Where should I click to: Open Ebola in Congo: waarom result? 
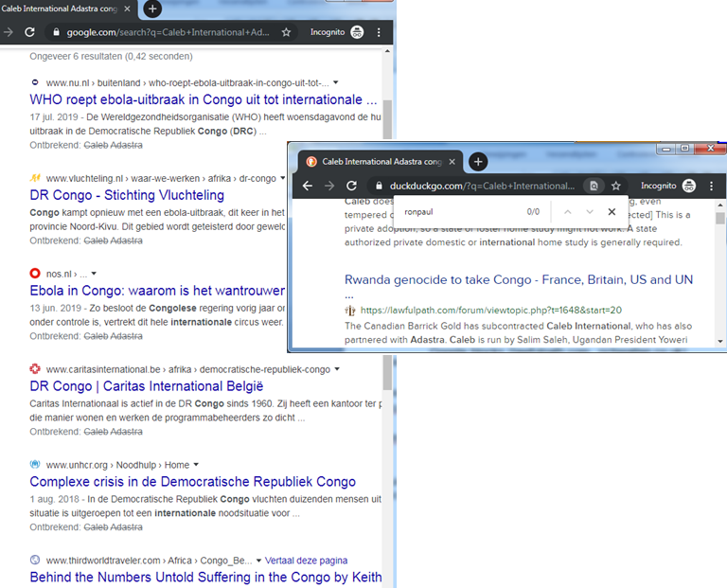[157, 291]
